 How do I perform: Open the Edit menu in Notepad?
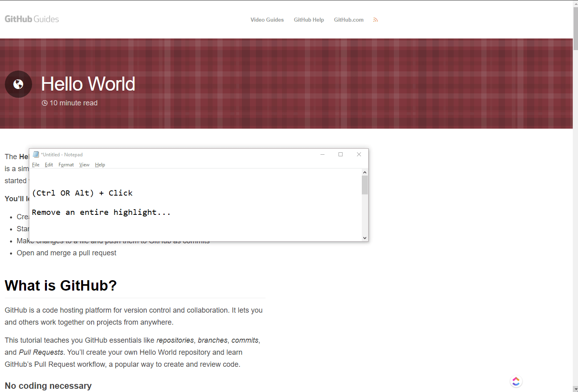coord(49,165)
